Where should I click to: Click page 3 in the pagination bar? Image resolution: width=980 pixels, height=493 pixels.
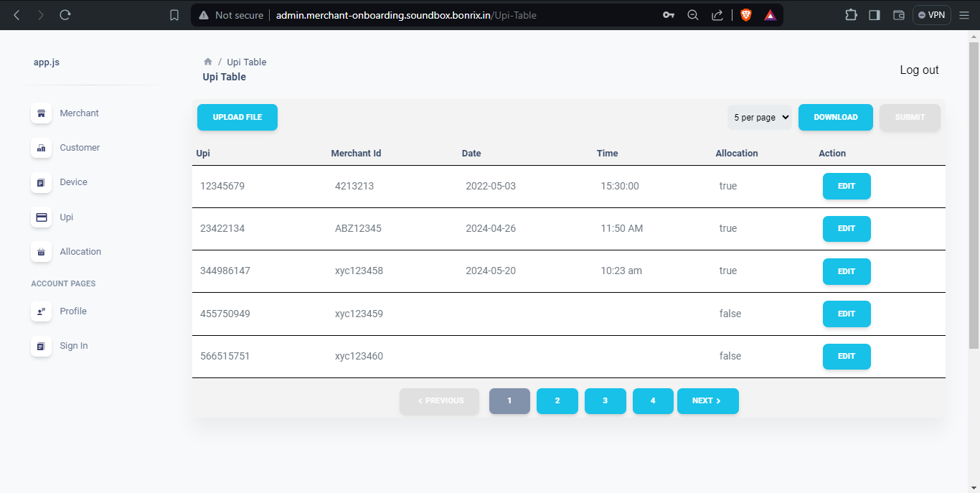[x=605, y=401]
